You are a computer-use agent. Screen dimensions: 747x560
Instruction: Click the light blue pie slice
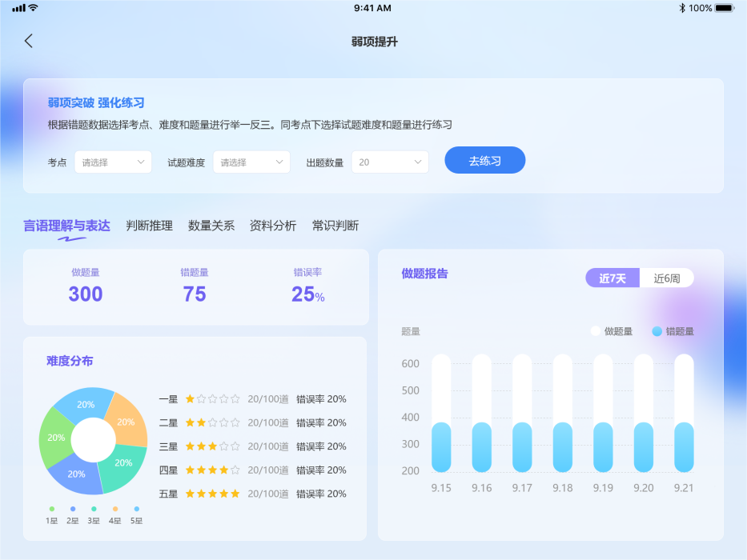pyautogui.click(x=86, y=404)
